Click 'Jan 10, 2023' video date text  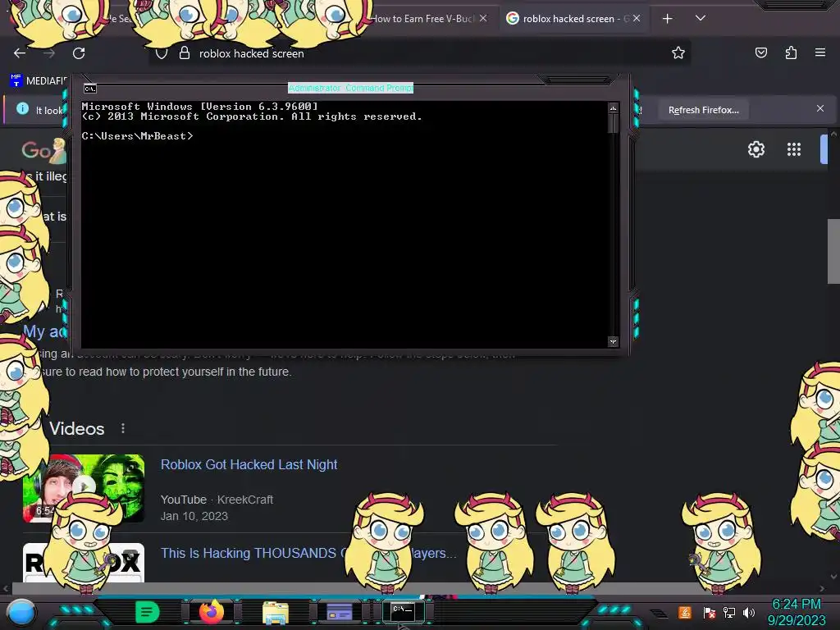(x=194, y=516)
